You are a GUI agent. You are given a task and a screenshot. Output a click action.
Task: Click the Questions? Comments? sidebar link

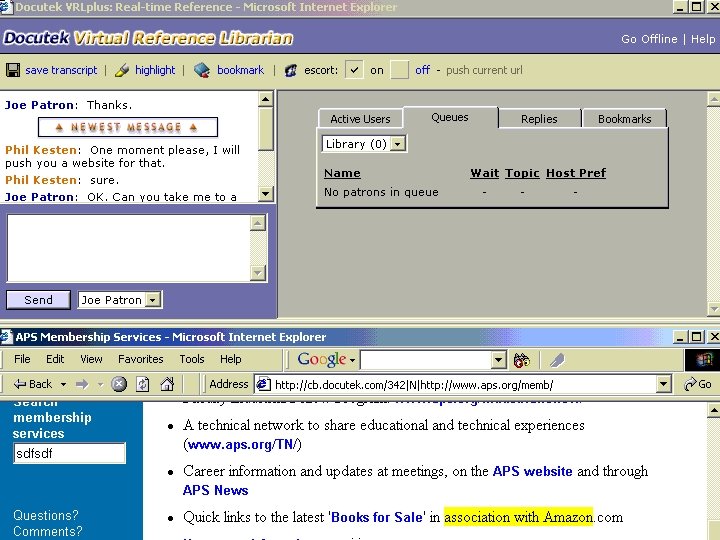pyautogui.click(x=48, y=523)
